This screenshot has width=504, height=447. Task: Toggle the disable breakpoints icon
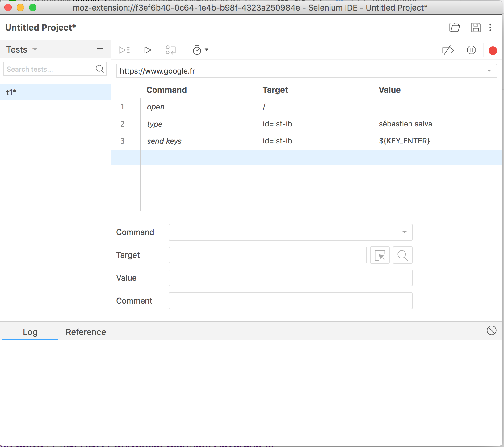(448, 50)
